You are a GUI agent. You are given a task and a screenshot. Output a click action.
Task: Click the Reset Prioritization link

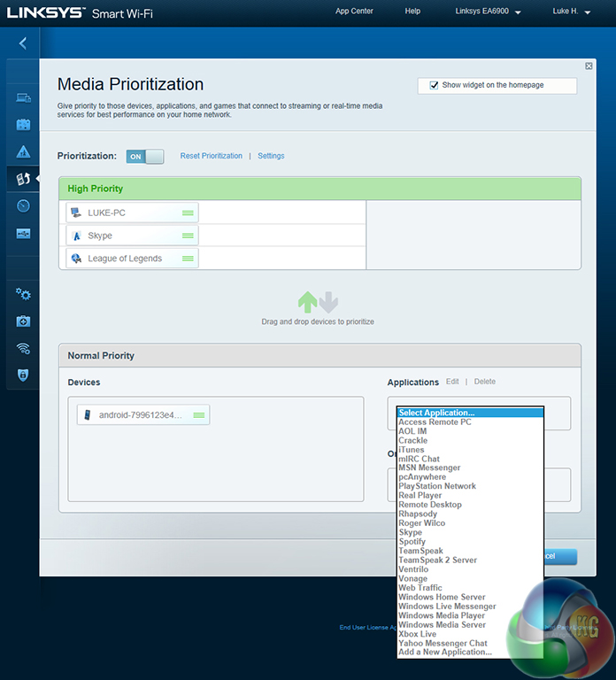coord(212,156)
